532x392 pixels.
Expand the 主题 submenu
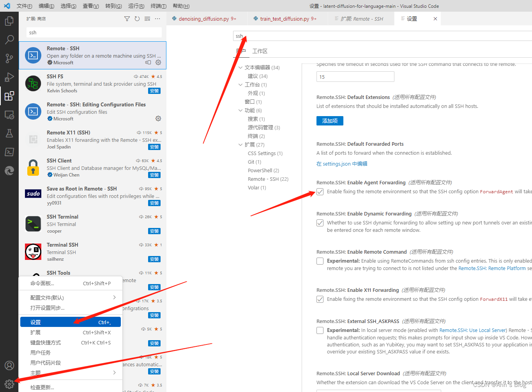(71, 373)
